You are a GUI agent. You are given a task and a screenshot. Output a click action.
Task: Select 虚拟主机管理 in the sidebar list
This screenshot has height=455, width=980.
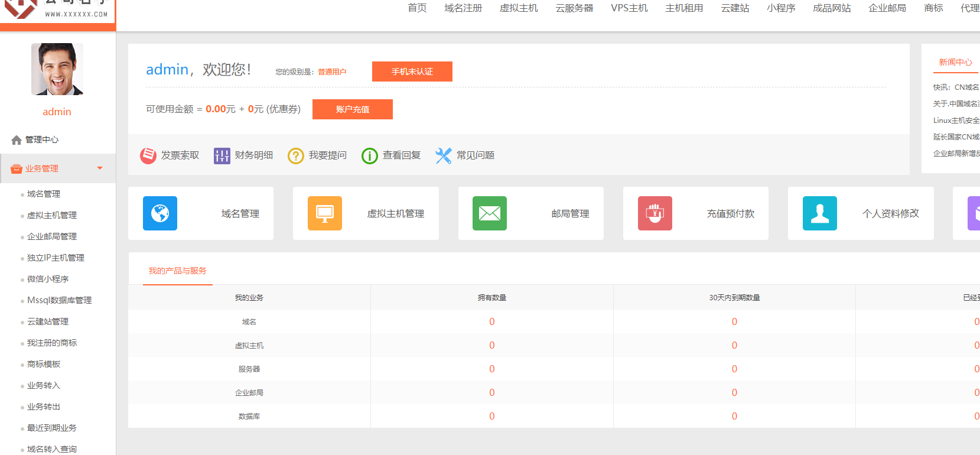click(x=52, y=216)
